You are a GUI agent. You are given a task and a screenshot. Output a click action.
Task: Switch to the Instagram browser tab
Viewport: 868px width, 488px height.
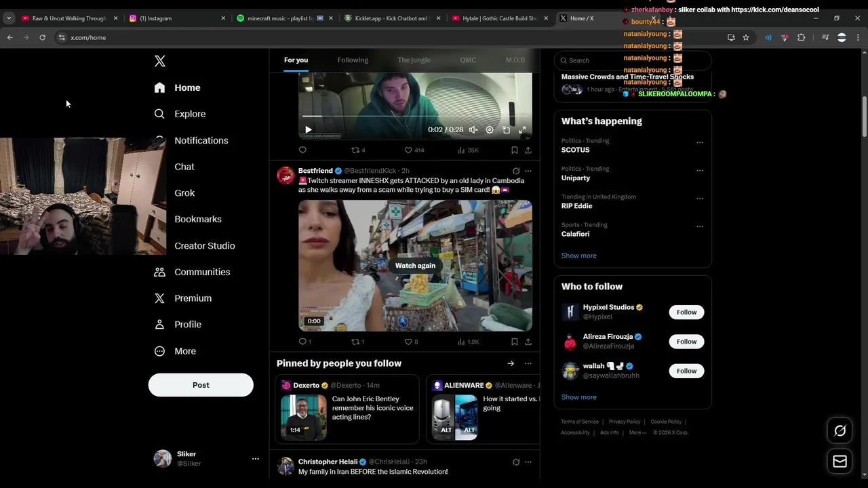click(x=177, y=18)
